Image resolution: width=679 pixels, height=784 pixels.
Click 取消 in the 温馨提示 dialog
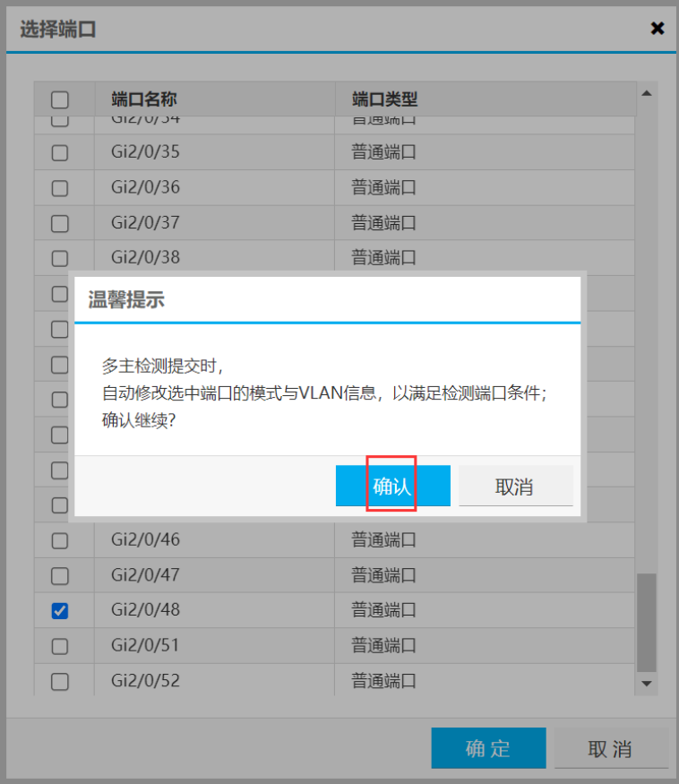tap(515, 486)
